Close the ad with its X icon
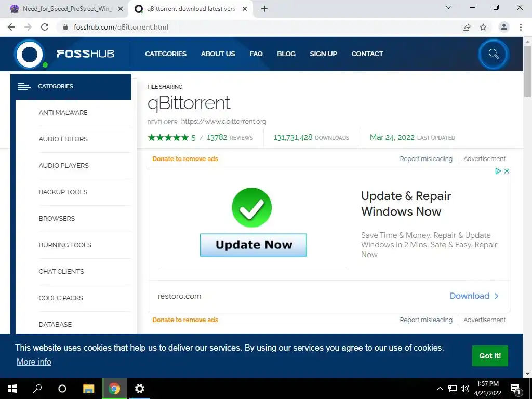532x399 pixels. point(507,171)
